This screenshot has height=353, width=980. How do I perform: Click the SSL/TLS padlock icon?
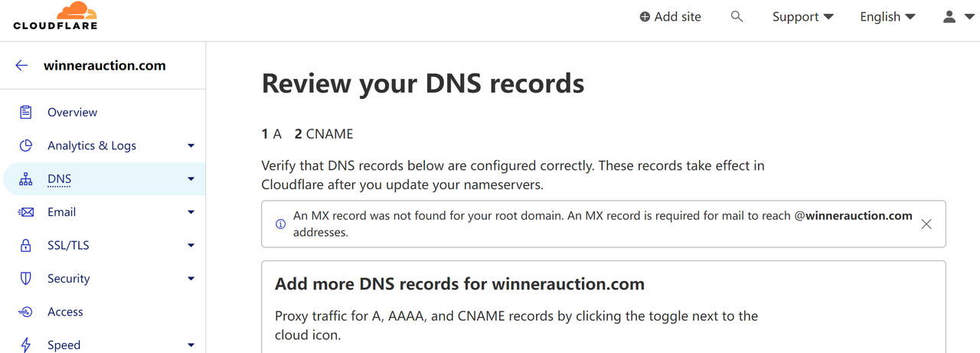[26, 246]
